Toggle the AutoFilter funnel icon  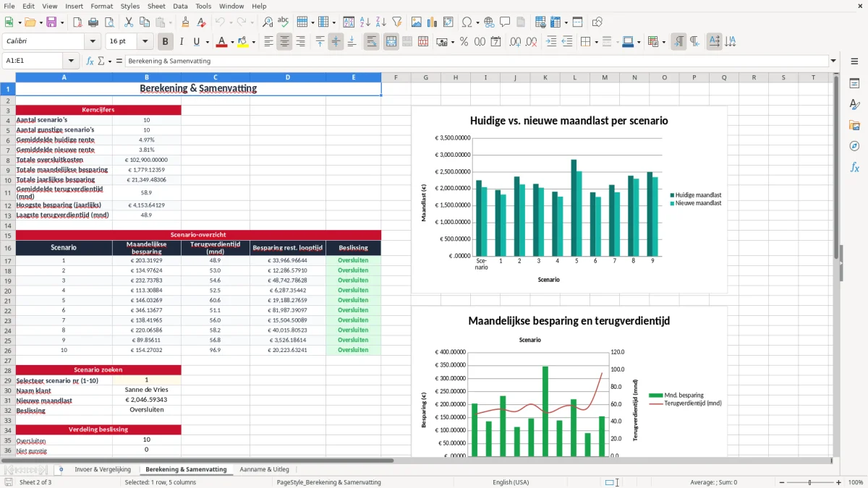(397, 22)
